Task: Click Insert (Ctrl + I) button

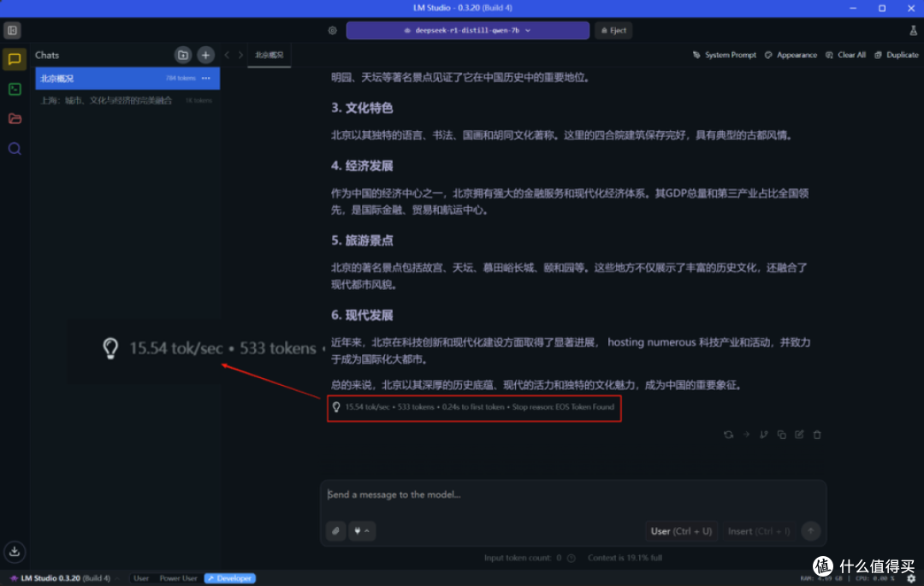Action: click(758, 531)
